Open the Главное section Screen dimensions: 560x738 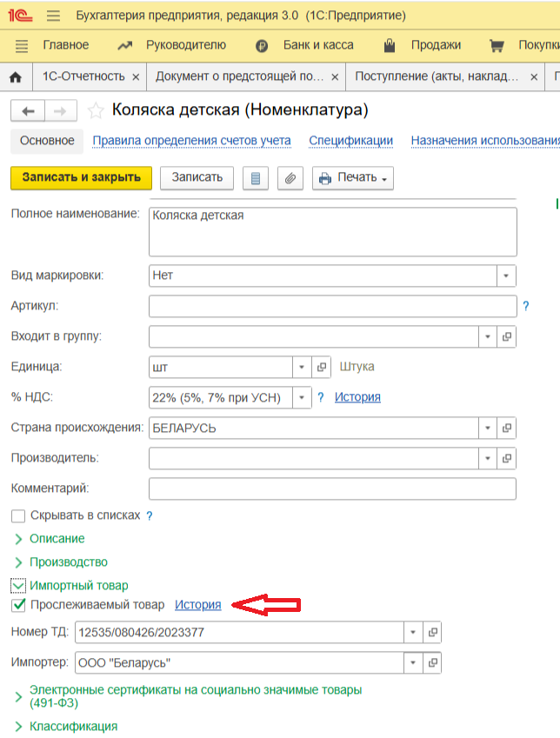[66, 45]
